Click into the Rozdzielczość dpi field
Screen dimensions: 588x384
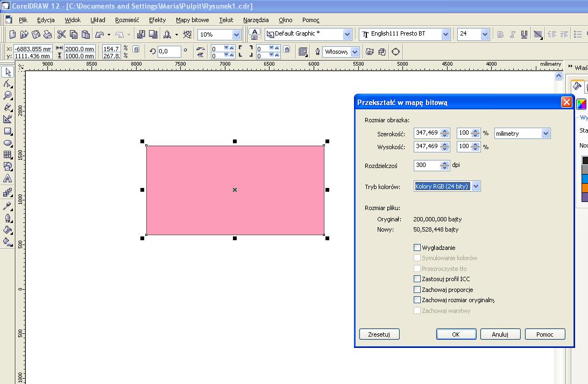[x=427, y=165]
